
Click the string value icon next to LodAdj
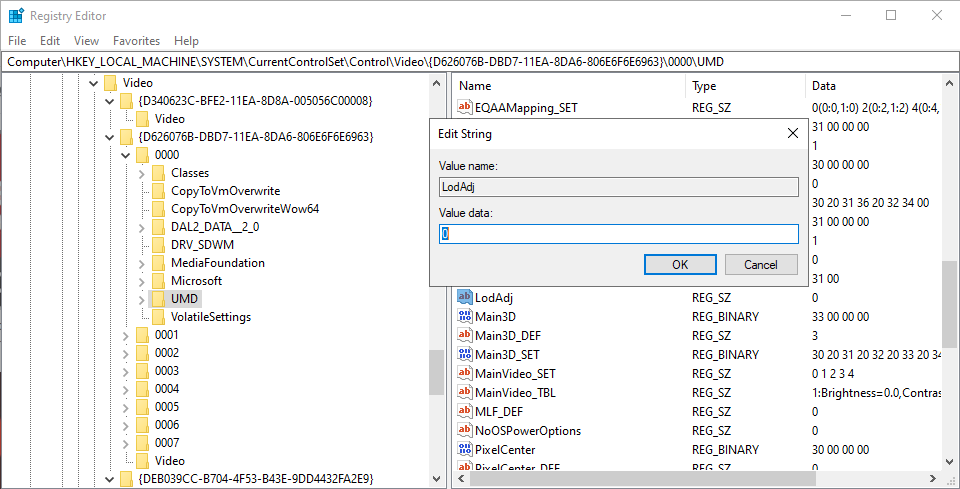[x=465, y=297]
